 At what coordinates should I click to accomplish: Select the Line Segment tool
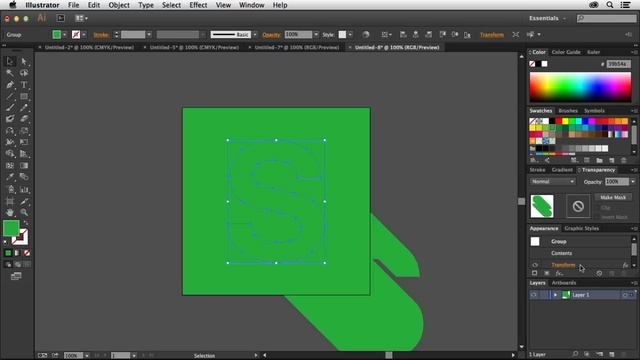click(x=10, y=97)
